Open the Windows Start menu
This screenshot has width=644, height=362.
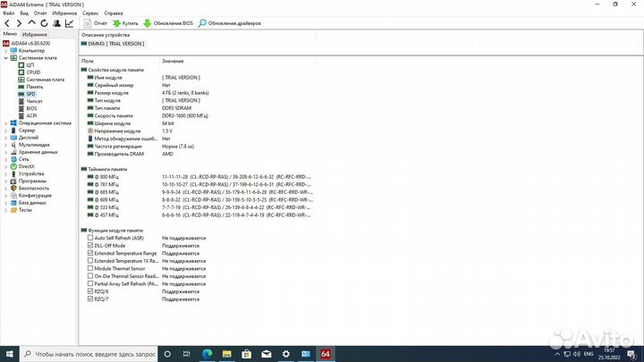coord(10,354)
